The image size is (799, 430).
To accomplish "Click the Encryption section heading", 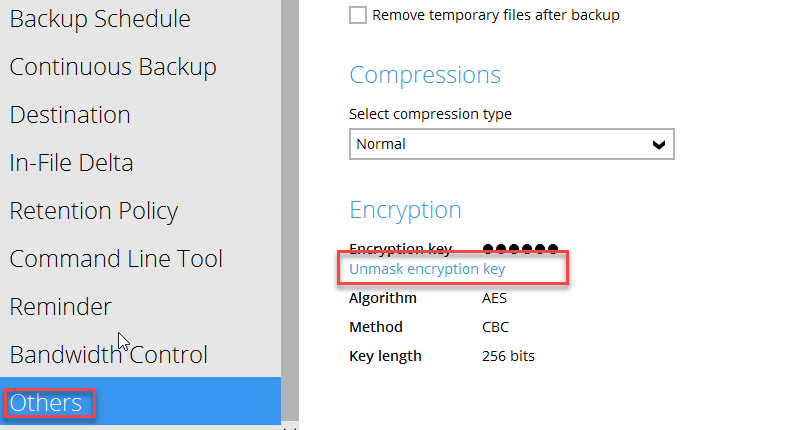I will pos(405,210).
